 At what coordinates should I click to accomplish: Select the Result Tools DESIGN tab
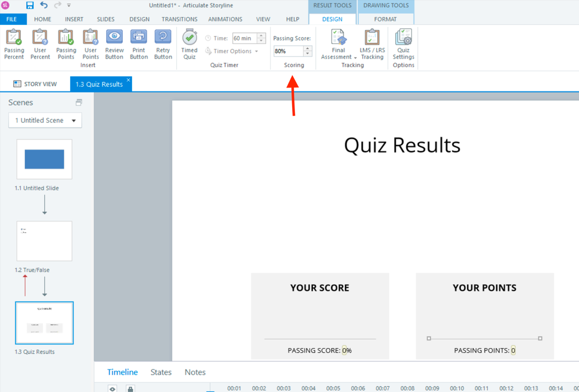(x=332, y=19)
